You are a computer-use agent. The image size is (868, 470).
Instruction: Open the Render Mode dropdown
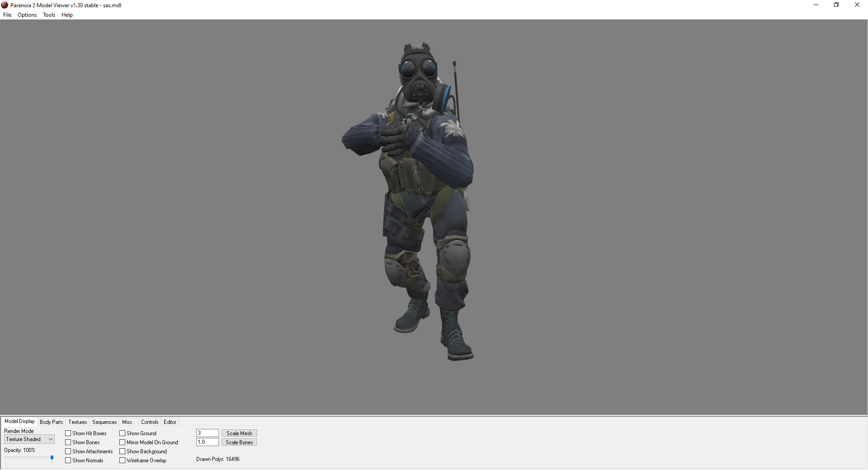click(x=29, y=439)
